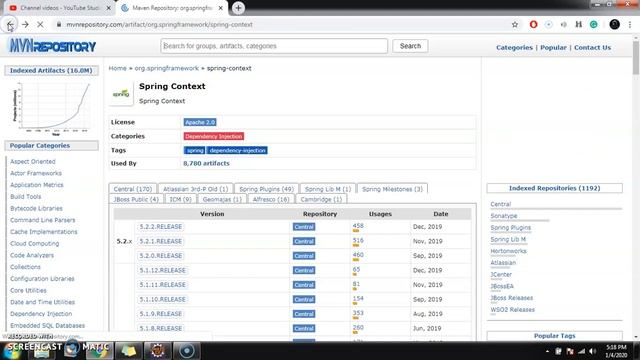Select the Atlassian 3rd-P Old (1) tab

click(196, 189)
